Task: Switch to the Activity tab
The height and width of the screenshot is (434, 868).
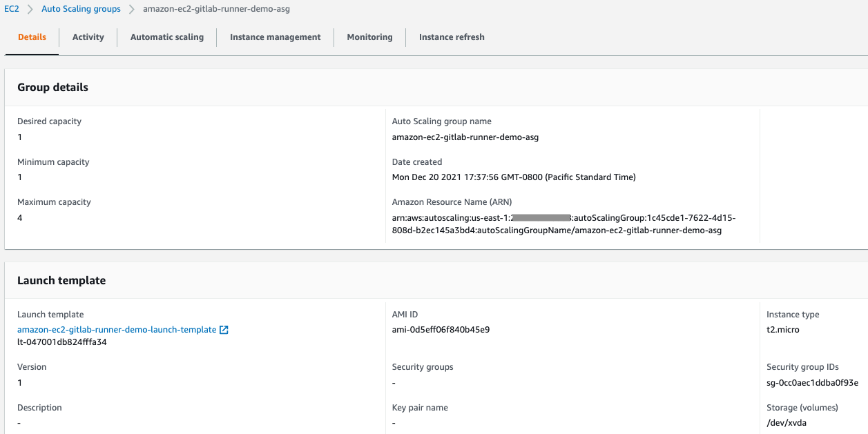Action: coord(88,37)
